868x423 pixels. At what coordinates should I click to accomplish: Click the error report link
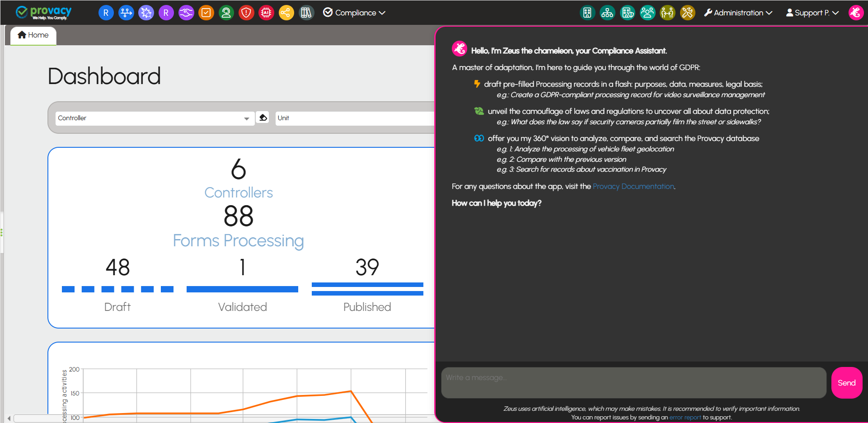click(685, 418)
